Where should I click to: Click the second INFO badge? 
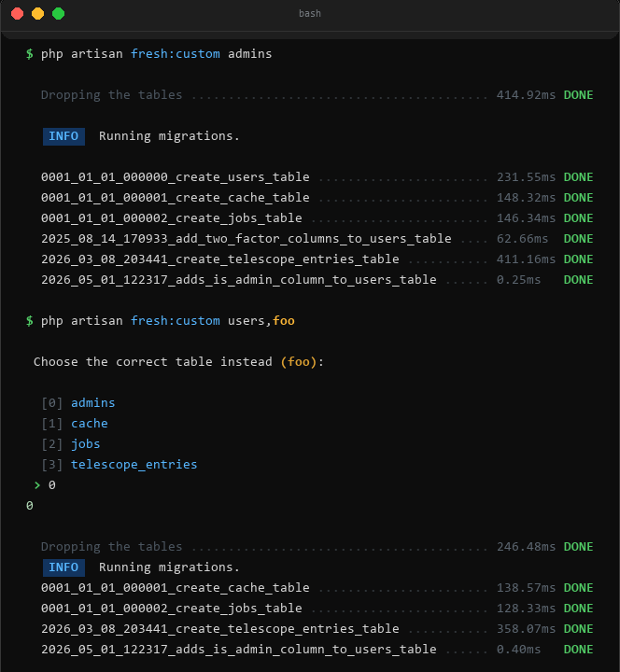pyautogui.click(x=63, y=567)
